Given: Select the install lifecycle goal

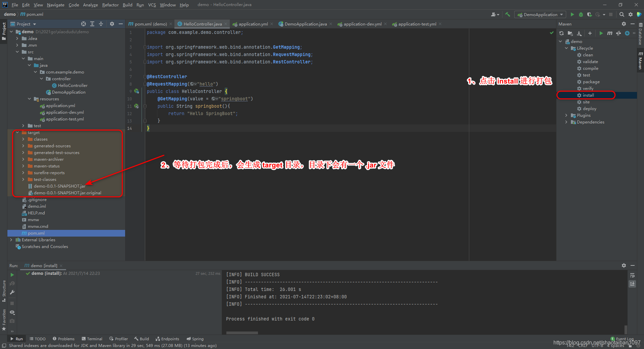Looking at the screenshot, I should coord(588,95).
